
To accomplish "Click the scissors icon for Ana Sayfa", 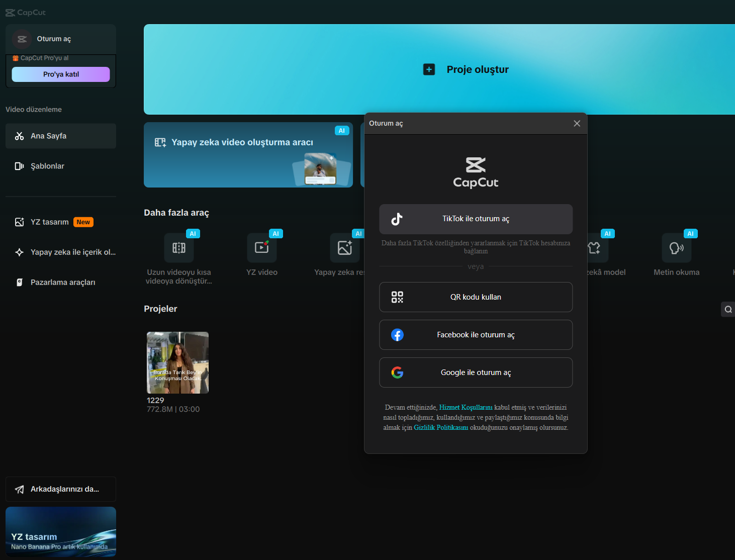I will coord(20,136).
